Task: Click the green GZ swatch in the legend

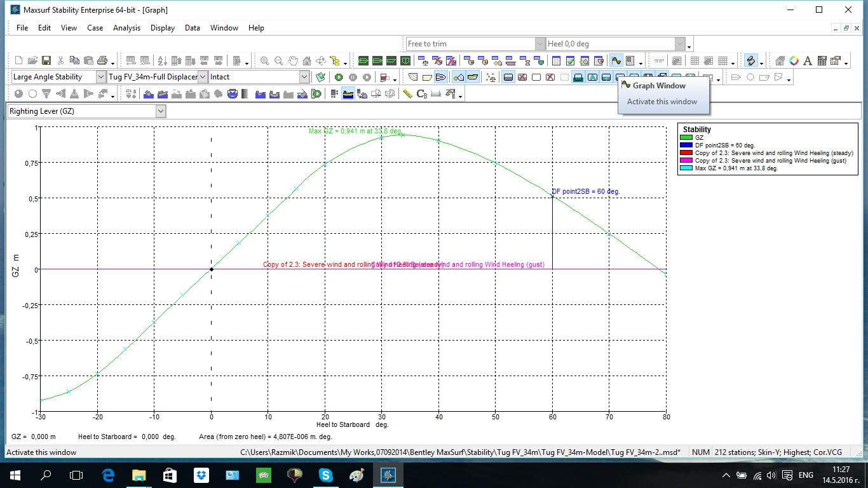Action: [686, 137]
